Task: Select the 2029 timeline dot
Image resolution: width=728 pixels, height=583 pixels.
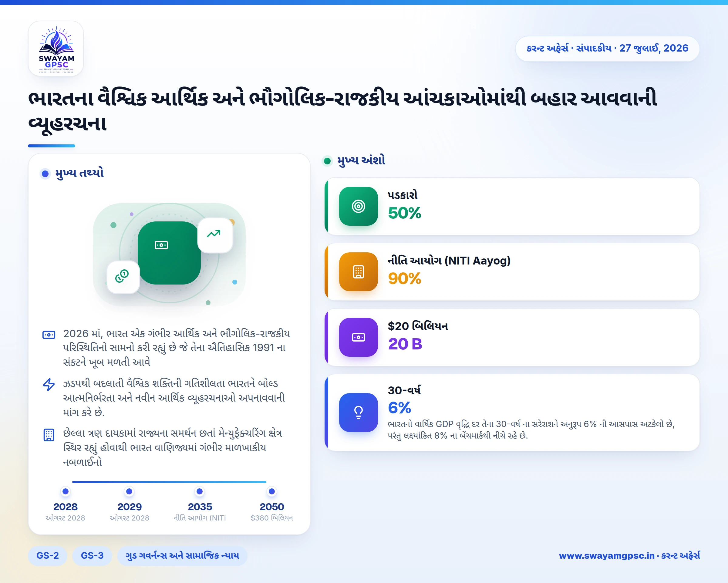Action: coord(129,491)
